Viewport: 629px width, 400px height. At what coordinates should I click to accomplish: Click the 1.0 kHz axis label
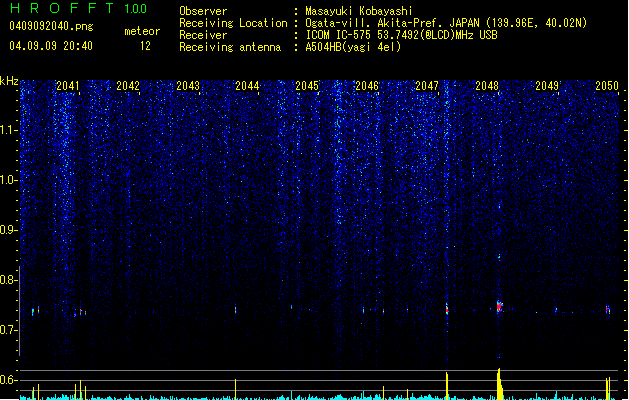[x=8, y=180]
